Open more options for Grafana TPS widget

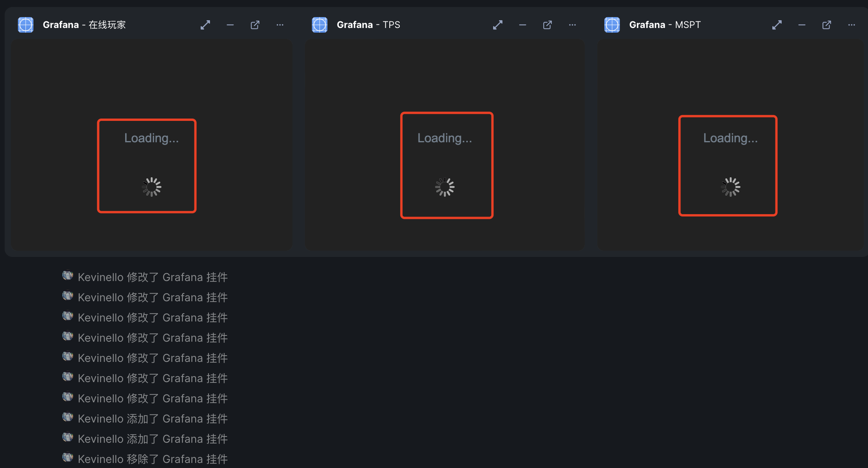pos(572,25)
